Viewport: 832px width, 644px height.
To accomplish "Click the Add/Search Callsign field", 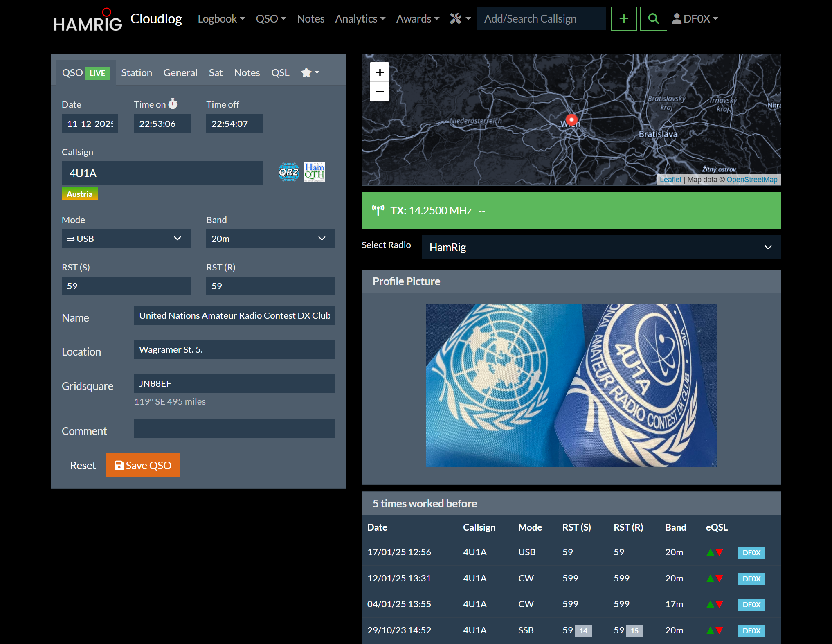I will coord(541,19).
